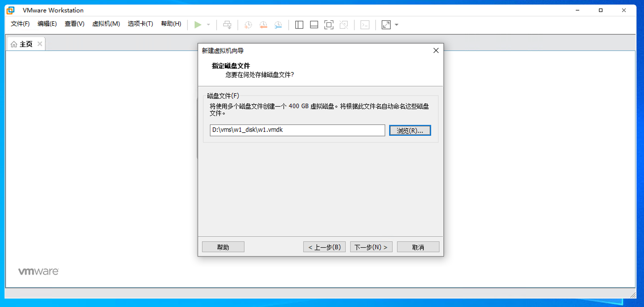Click the 浏览(R)... button
The image size is (644, 307).
(410, 130)
